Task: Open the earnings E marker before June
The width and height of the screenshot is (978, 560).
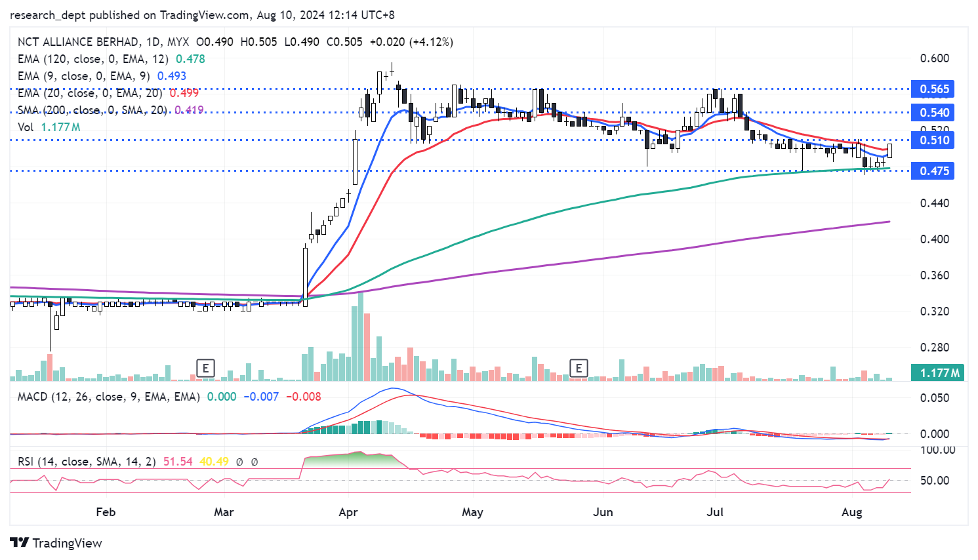Action: click(579, 368)
